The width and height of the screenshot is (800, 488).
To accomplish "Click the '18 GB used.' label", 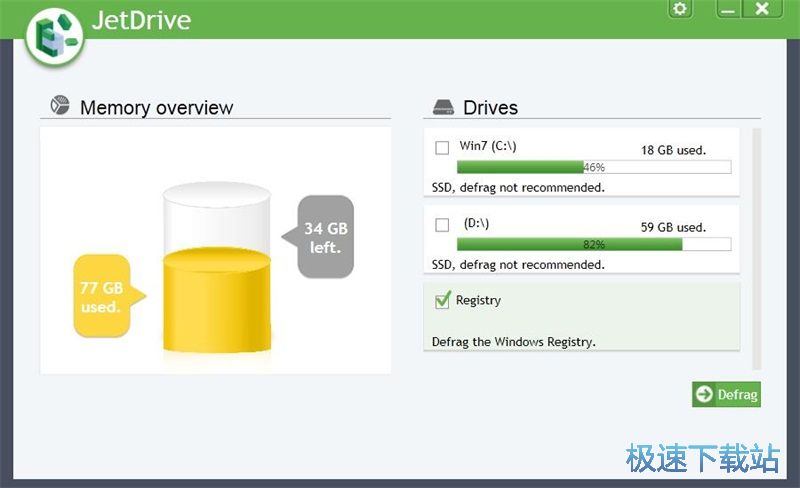I will click(x=673, y=150).
